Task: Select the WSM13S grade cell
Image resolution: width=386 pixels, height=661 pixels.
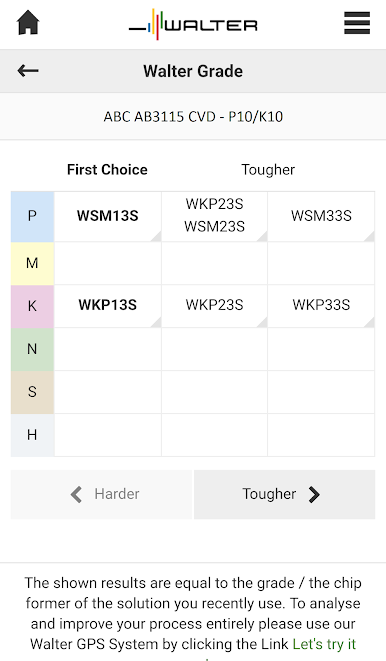Action: pyautogui.click(x=108, y=216)
